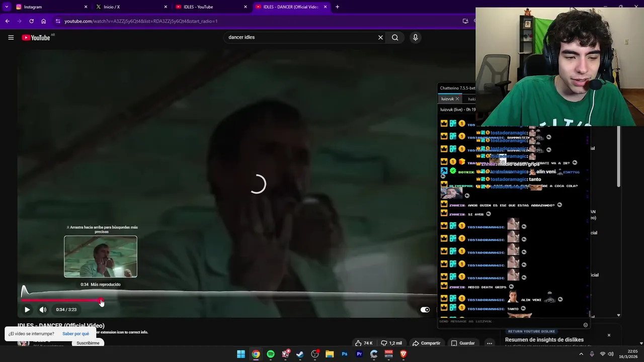Viewport: 644px width, 362px height.
Task: Open Premiere Pro from the taskbar
Action: (x=359, y=354)
